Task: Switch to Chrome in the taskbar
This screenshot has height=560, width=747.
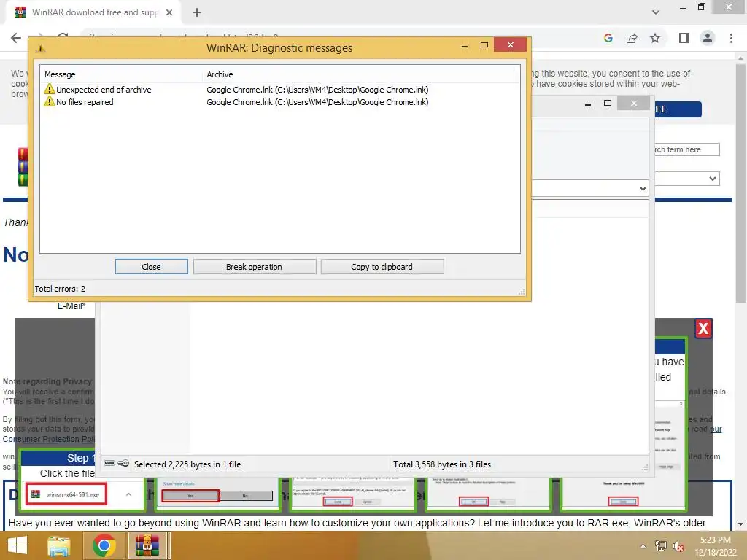Action: click(104, 545)
